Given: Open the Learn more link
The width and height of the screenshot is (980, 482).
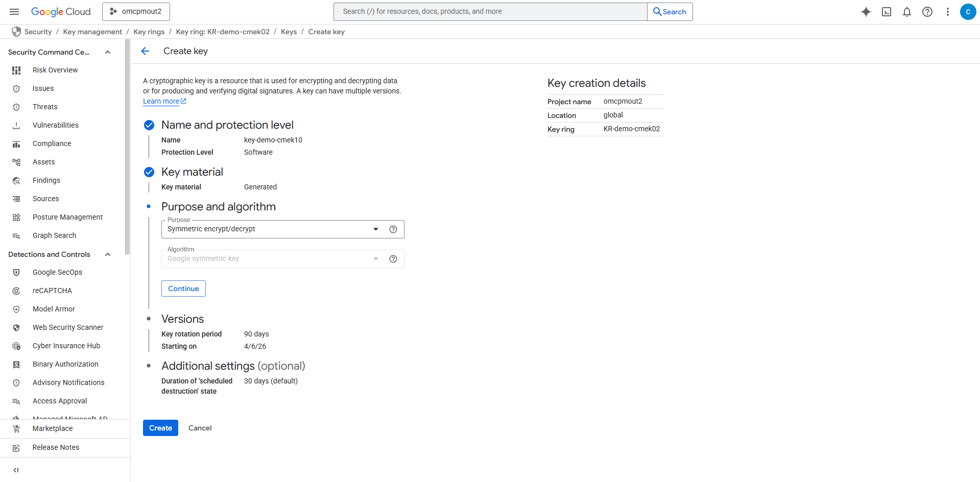Looking at the screenshot, I should pos(161,101).
